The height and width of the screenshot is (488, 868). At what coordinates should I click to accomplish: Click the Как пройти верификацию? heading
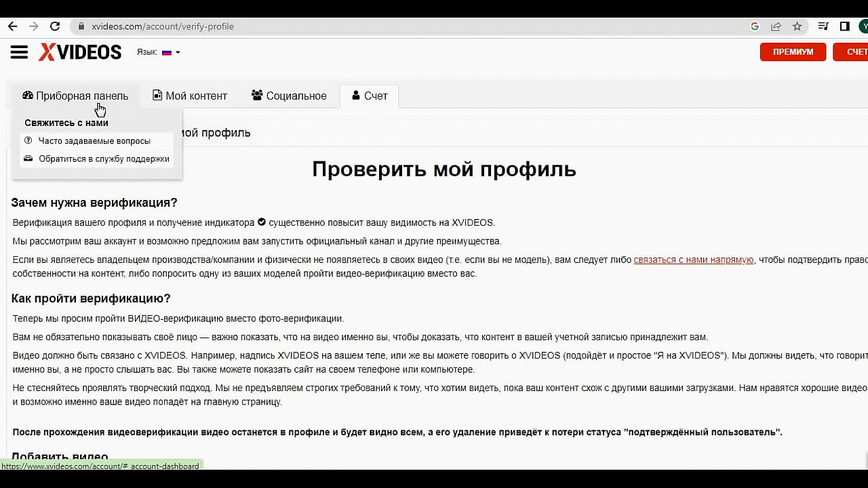coord(91,298)
